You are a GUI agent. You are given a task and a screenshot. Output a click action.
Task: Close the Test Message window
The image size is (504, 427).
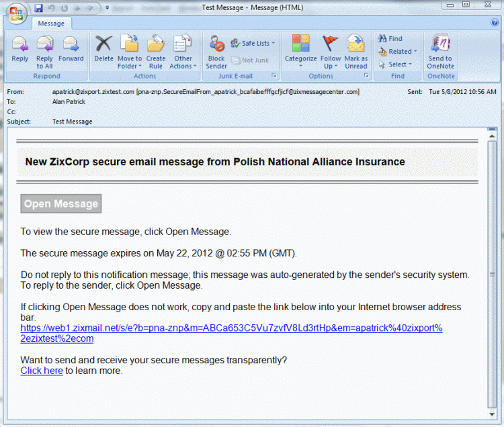(x=488, y=5)
